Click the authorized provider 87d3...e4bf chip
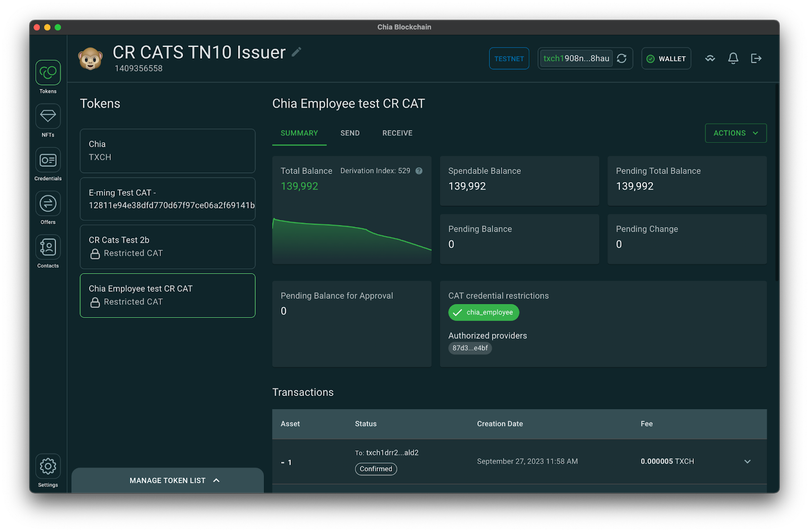 point(470,348)
